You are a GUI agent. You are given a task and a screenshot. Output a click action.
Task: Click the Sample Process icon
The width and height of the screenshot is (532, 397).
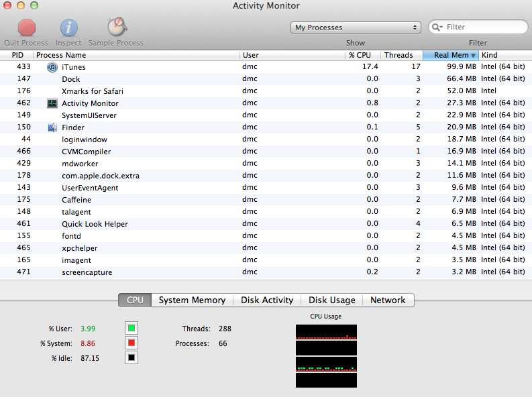[x=117, y=27]
